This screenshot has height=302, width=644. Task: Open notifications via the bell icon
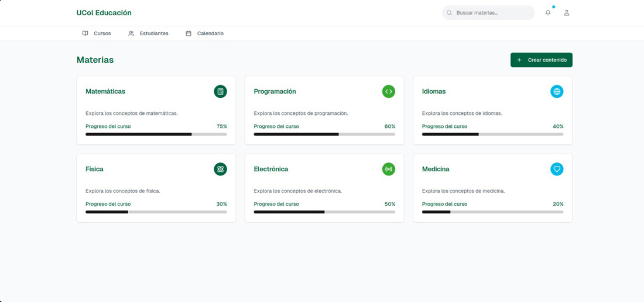tap(548, 13)
